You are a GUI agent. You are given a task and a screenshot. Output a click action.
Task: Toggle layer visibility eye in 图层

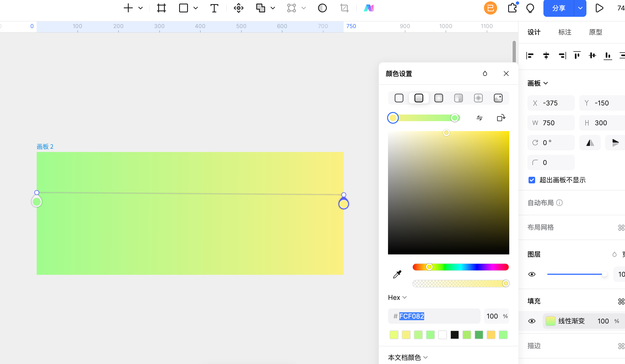click(532, 274)
